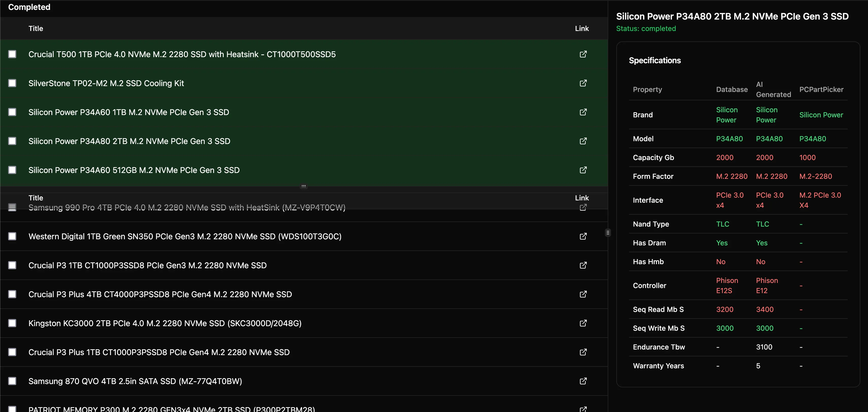Click the PCPartPicker column header
The height and width of the screenshot is (412, 868).
point(821,89)
